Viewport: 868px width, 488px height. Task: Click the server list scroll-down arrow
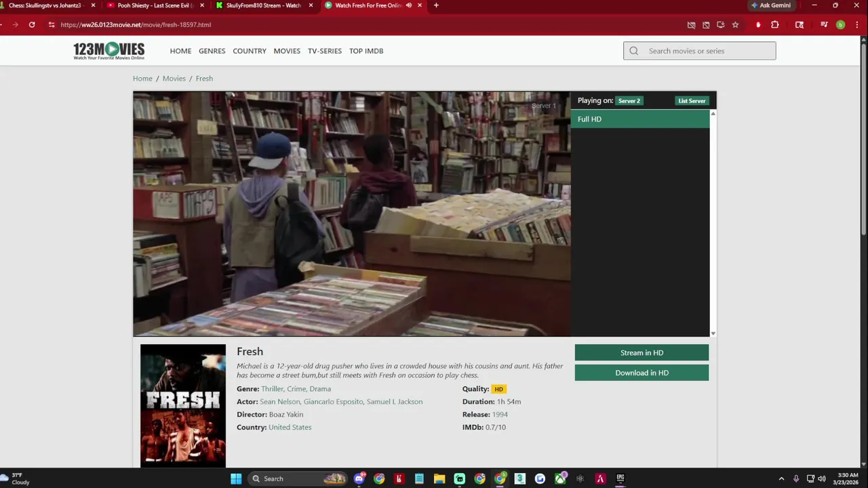[713, 333]
